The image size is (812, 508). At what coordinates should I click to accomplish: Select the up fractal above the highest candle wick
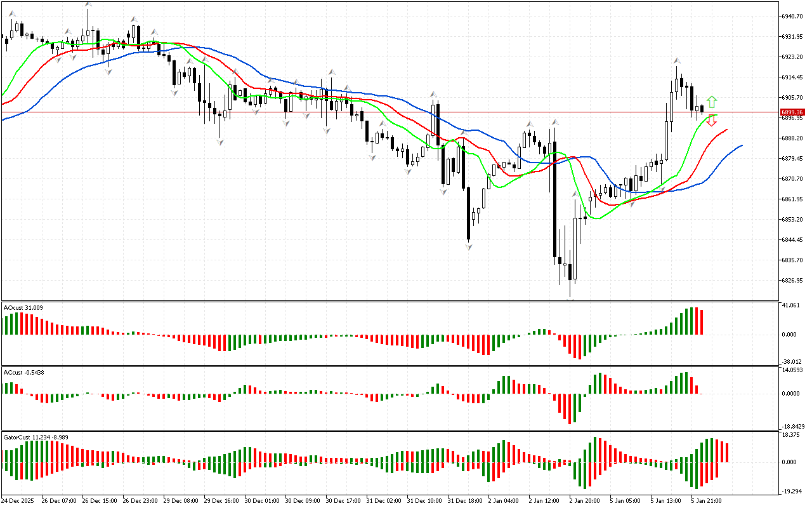[x=88, y=5]
